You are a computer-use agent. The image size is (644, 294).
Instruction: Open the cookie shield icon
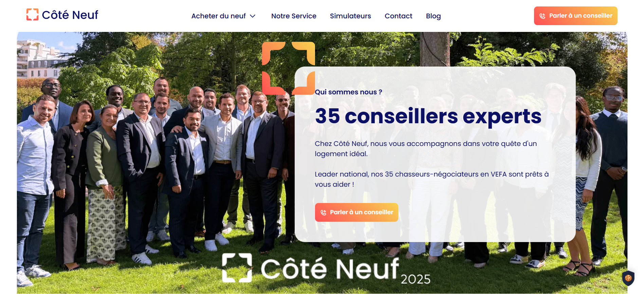(x=628, y=278)
